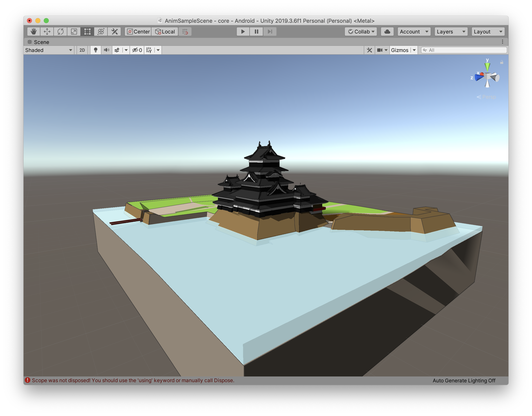Toggle hidden objects visibility
This screenshot has height=416, width=532.
tap(137, 50)
